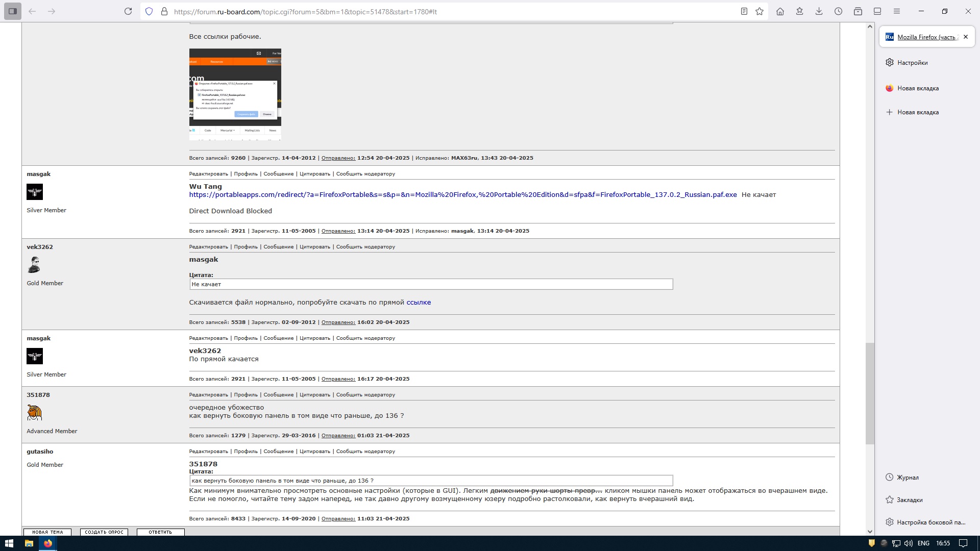Click the Firefox taskbar icon
This screenshot has width=980, height=551.
(x=48, y=543)
